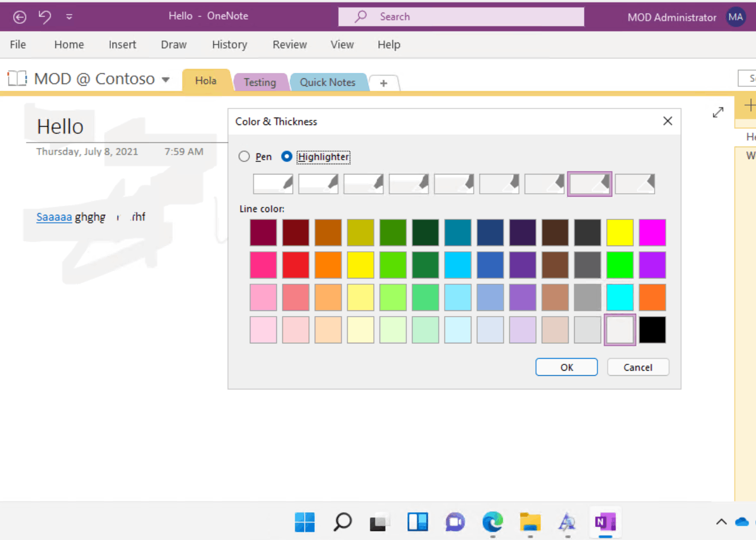This screenshot has width=756, height=540.
Task: Click the Back arrow in title bar
Action: [19, 17]
